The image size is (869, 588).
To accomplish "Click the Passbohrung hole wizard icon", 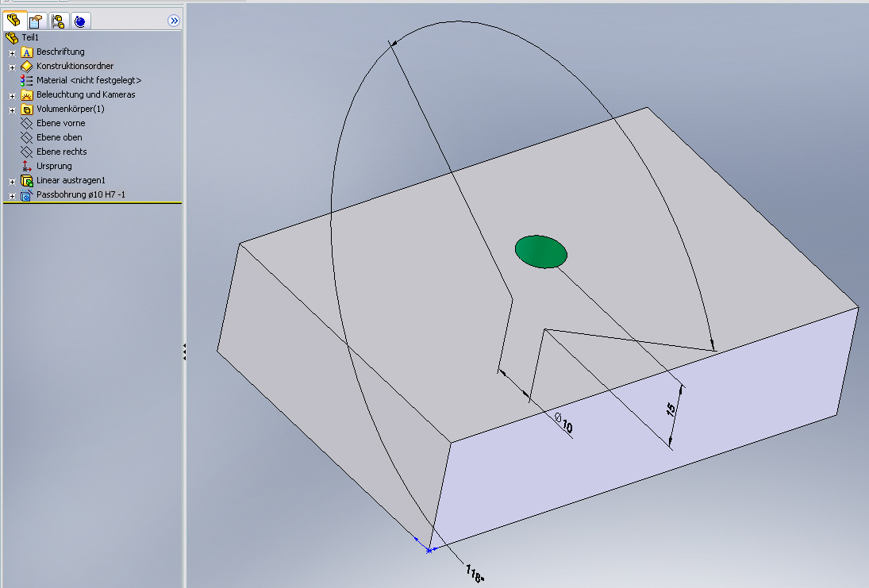I will (x=27, y=195).
